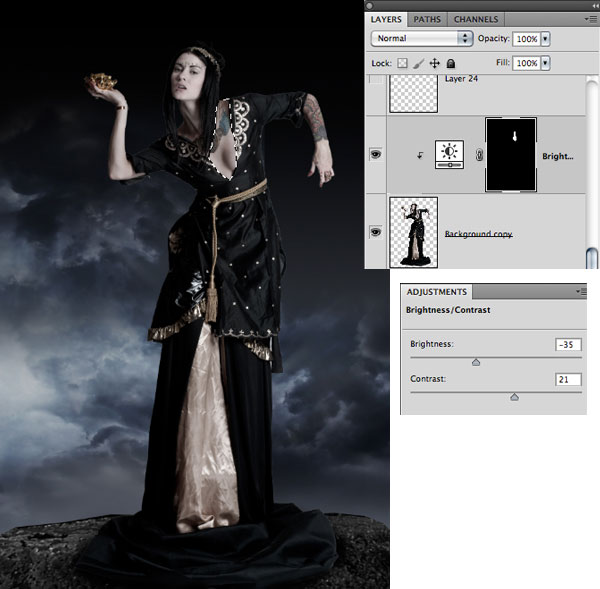The image size is (600, 589).
Task: Switch to the Channels tab
Action: click(x=475, y=19)
